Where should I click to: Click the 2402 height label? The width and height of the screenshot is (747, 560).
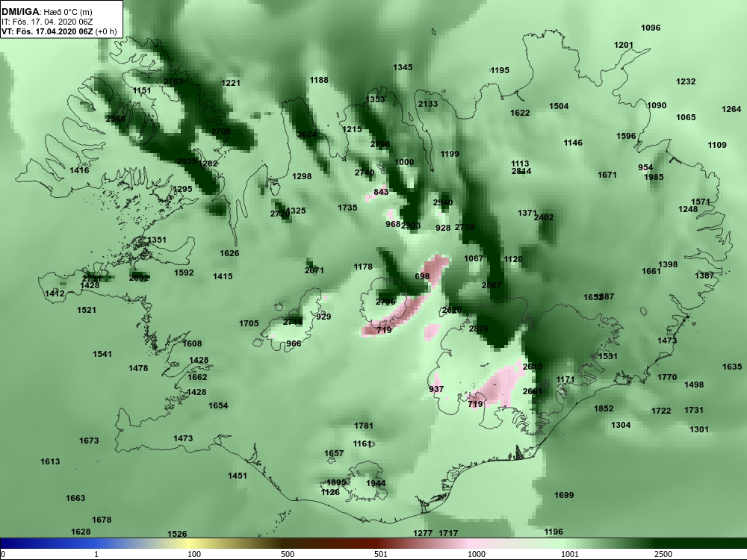point(544,217)
